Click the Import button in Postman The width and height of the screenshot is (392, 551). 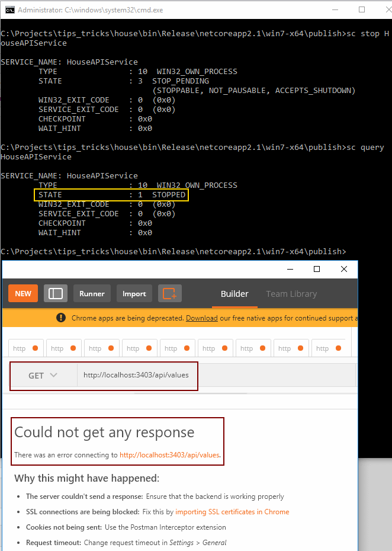[x=134, y=293]
